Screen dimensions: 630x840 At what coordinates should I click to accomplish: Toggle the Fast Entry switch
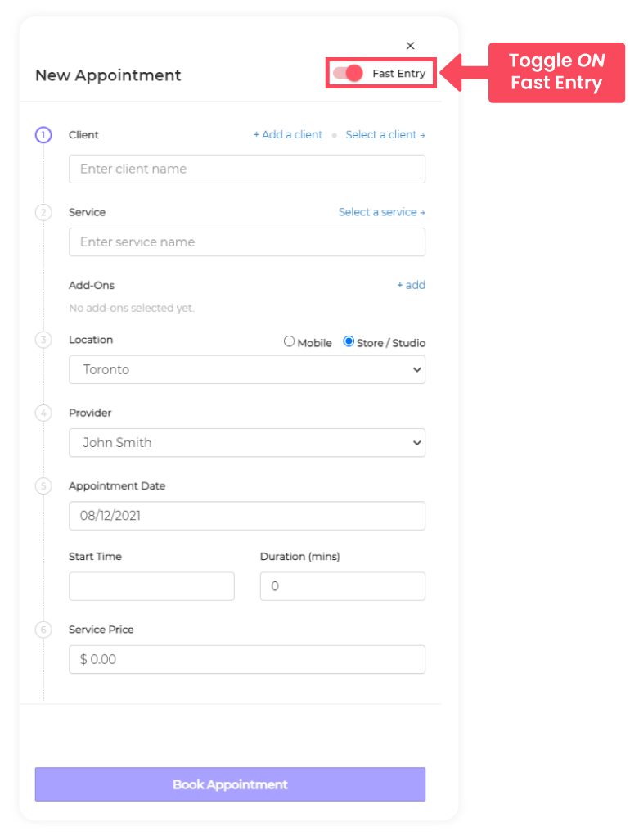348,73
